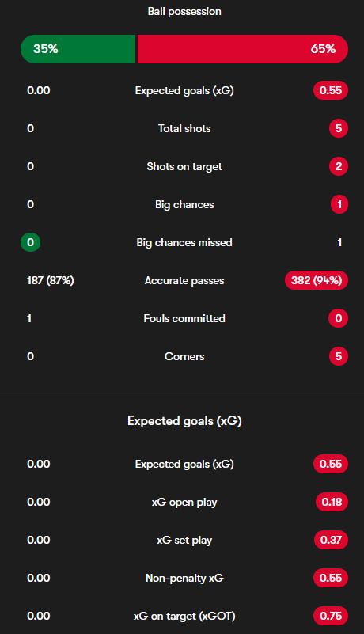Viewport: 364px width, 634px height.
Task: Select the 0.75 xGOT badge
Action: 331,616
